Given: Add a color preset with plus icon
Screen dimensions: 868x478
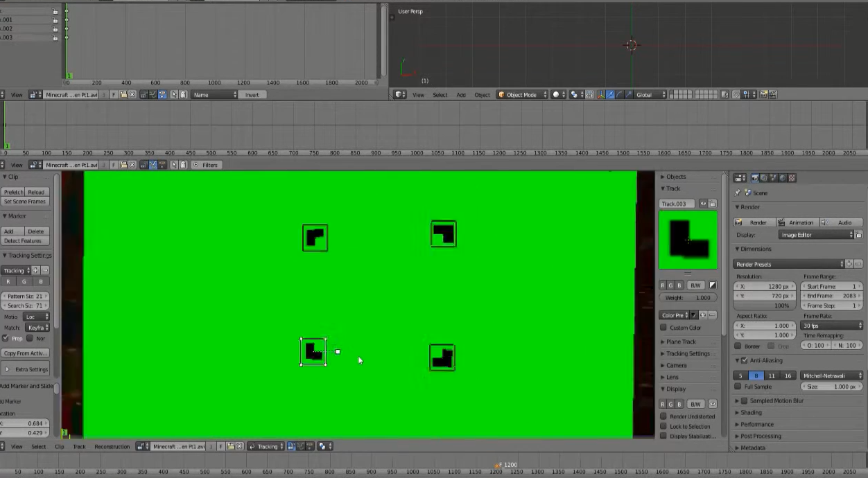Looking at the screenshot, I should pyautogui.click(x=703, y=315).
